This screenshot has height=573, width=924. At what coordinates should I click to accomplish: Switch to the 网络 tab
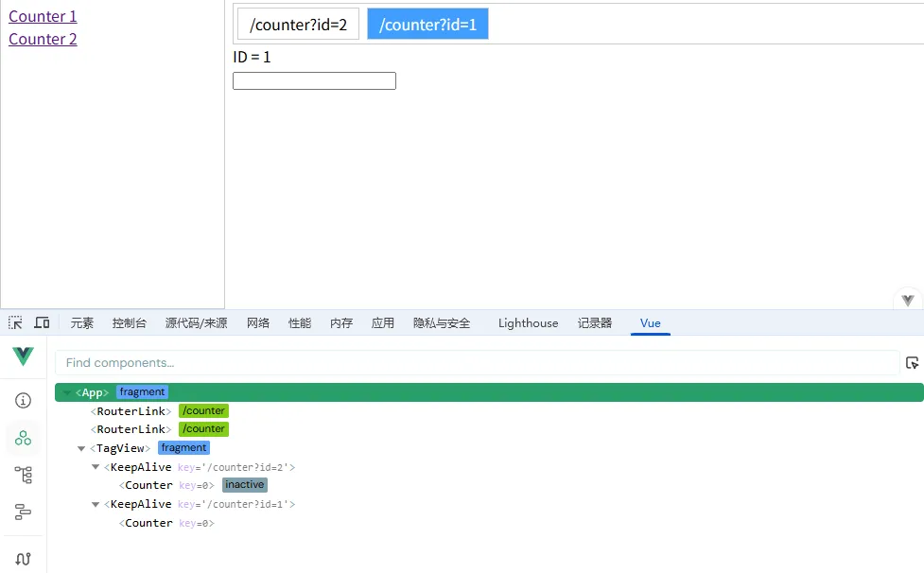click(258, 322)
